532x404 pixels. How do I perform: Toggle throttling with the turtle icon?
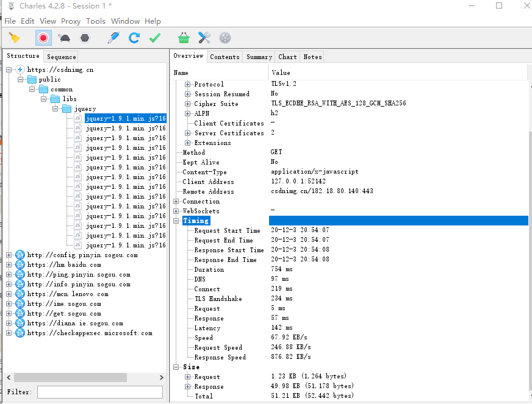(x=64, y=38)
